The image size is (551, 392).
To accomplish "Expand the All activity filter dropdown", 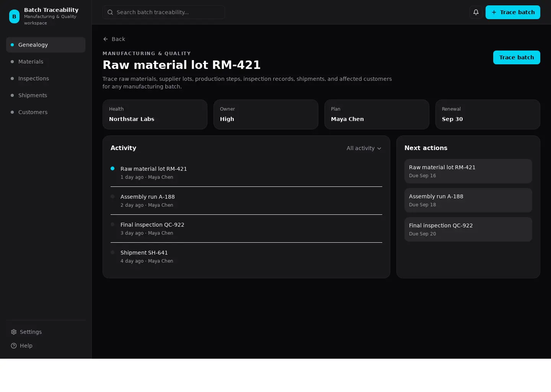I will click(364, 148).
